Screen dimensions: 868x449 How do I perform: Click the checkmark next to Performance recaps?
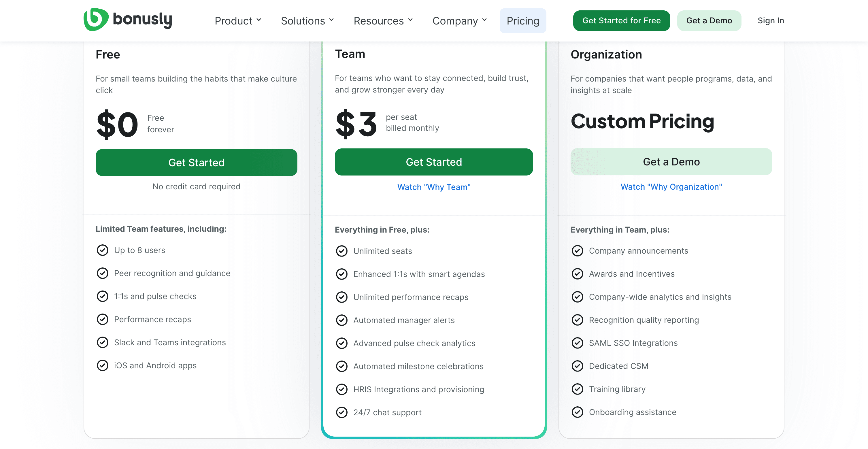102,319
